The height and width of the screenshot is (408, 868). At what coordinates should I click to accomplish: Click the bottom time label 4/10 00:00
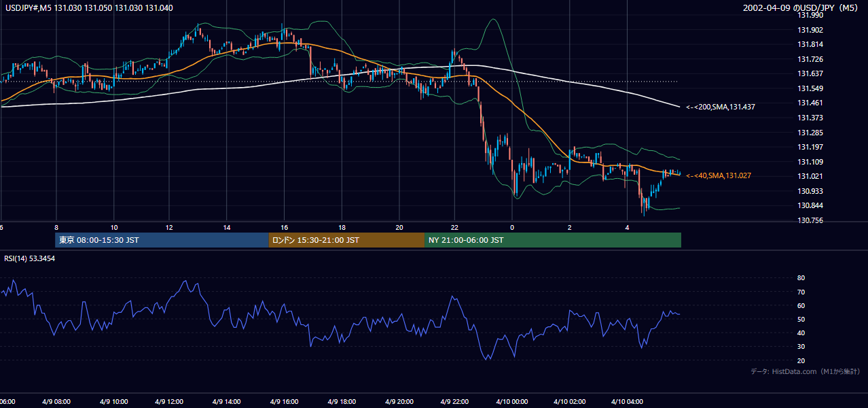[512, 402]
